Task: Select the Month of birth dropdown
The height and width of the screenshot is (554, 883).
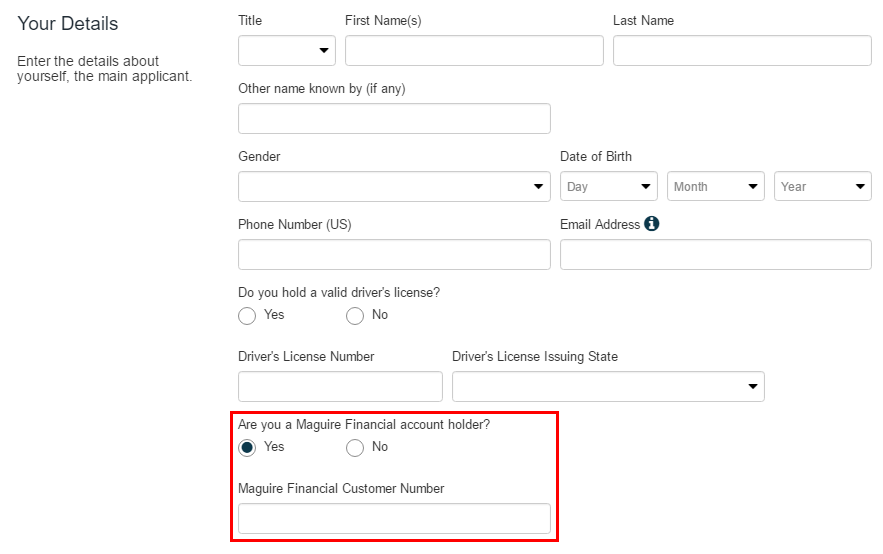Action: pos(715,186)
